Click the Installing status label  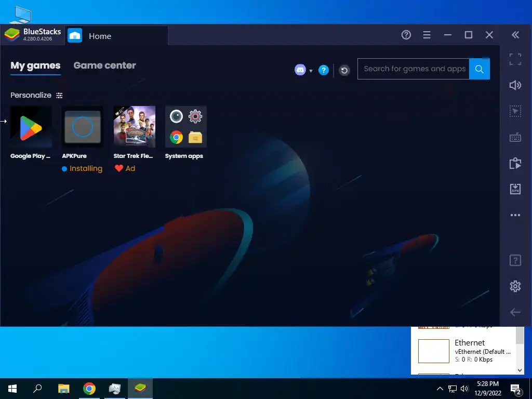pyautogui.click(x=86, y=168)
